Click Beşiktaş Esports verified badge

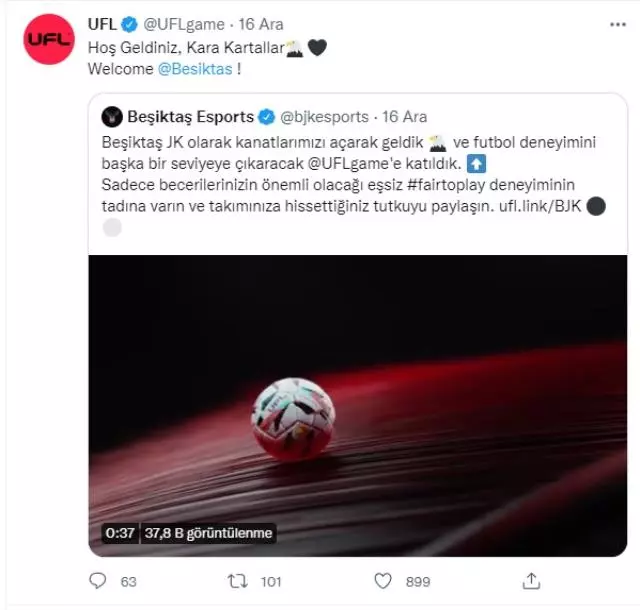tap(267, 117)
